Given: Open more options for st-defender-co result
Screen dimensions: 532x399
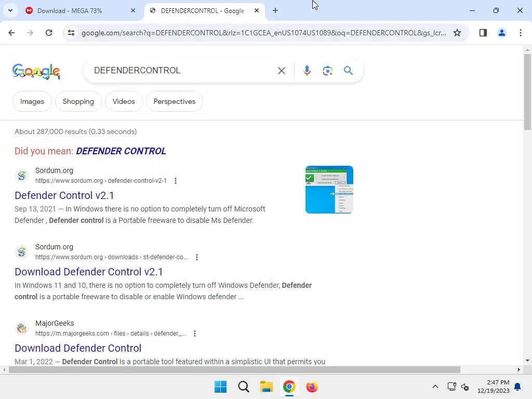Looking at the screenshot, I should pyautogui.click(x=197, y=257).
